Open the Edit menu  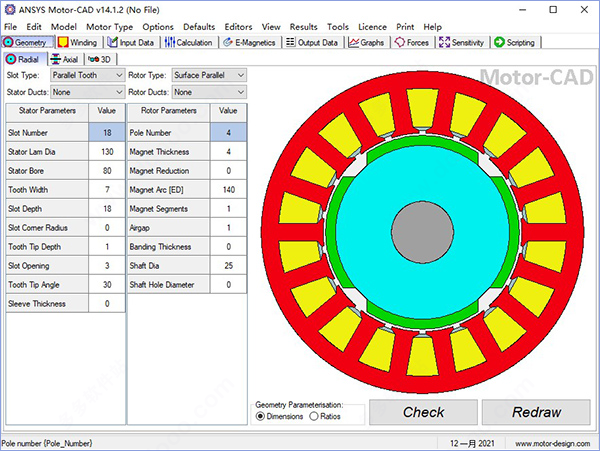(34, 27)
